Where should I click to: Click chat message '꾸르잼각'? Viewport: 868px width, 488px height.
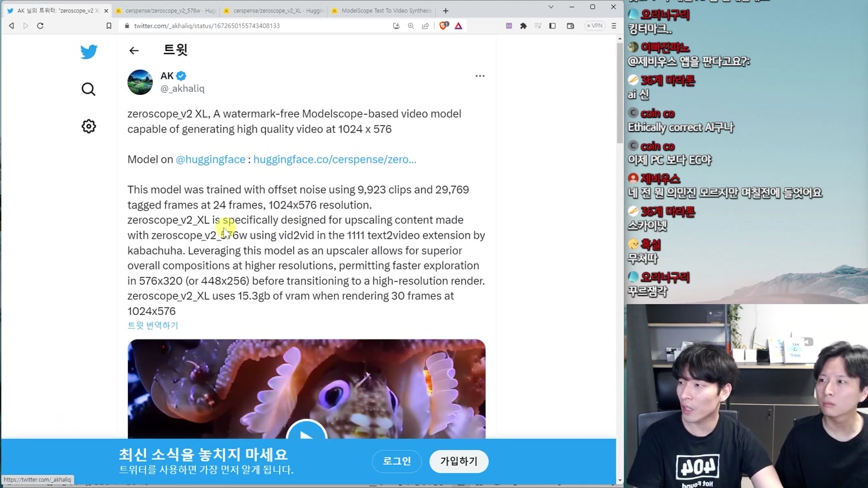click(647, 291)
